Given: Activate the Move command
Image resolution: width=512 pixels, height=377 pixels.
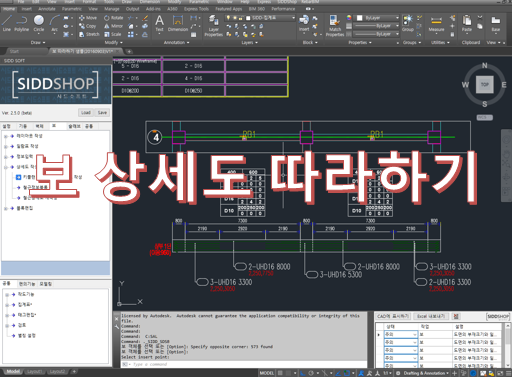Looking at the screenshot, I should pos(88,18).
